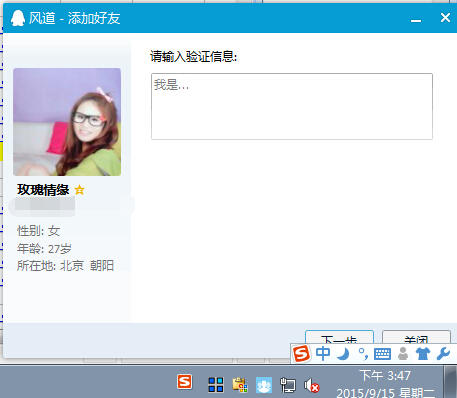This screenshot has width=457, height=398.
Task: Click the verification message text box
Action: (292, 106)
